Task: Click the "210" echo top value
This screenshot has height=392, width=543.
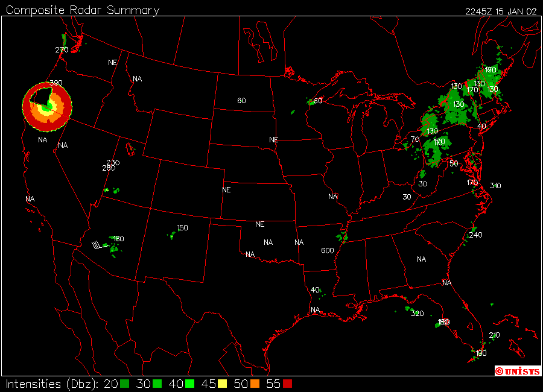Action: tap(494, 335)
